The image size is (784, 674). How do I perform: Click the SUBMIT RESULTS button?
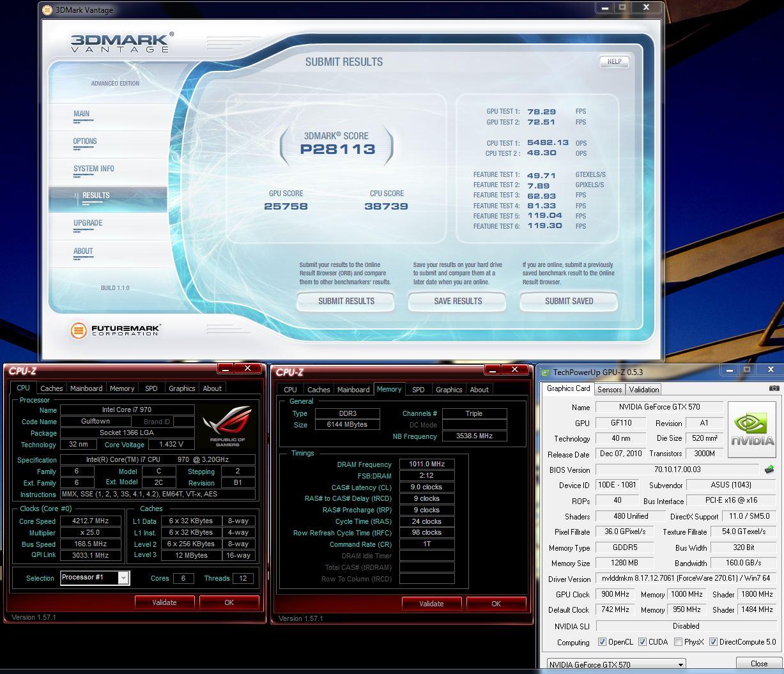[346, 302]
